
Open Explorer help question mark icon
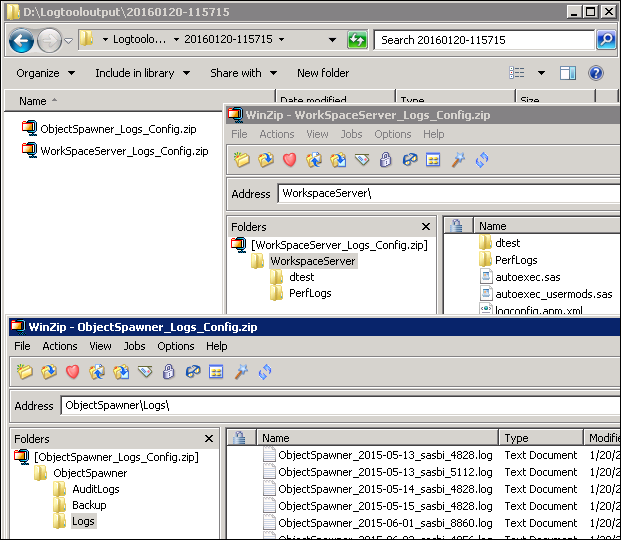pyautogui.click(x=596, y=73)
